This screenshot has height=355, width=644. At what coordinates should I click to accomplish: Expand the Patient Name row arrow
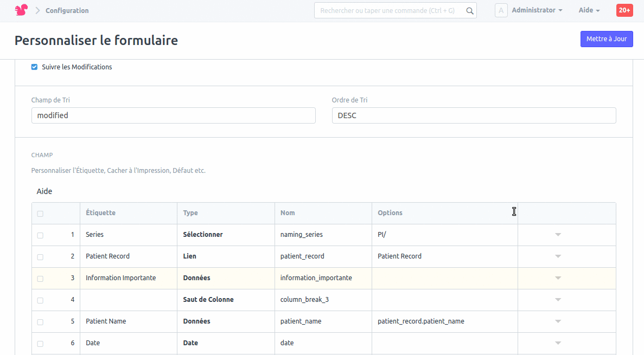point(558,321)
